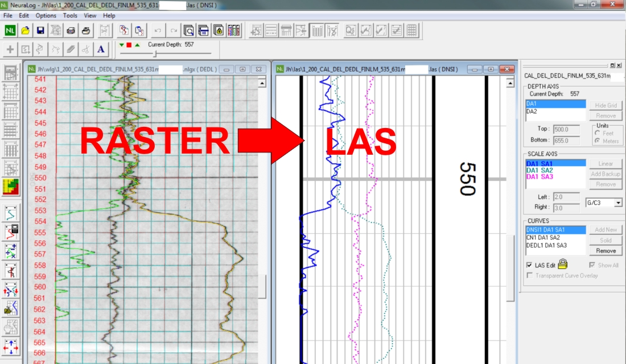
Task: Open the Help menu
Action: click(109, 15)
